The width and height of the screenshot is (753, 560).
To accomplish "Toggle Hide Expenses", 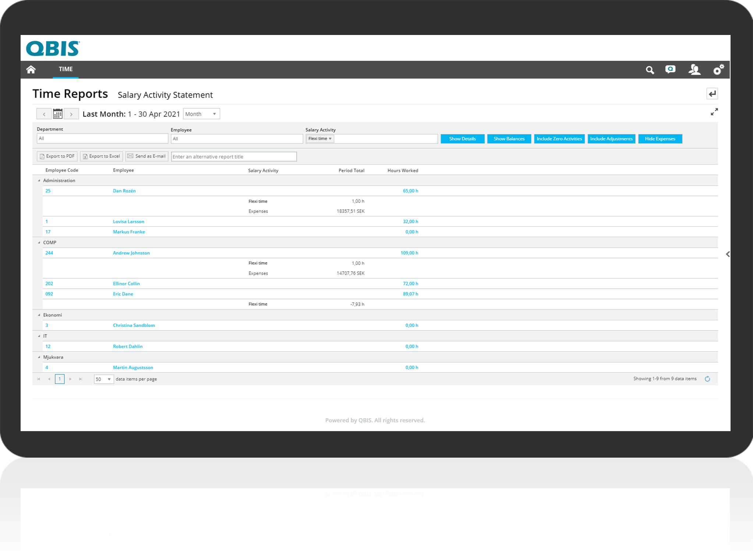I will [660, 139].
